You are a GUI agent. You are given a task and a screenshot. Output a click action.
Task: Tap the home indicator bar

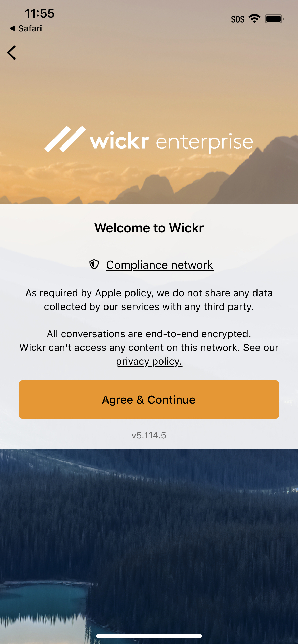149,636
